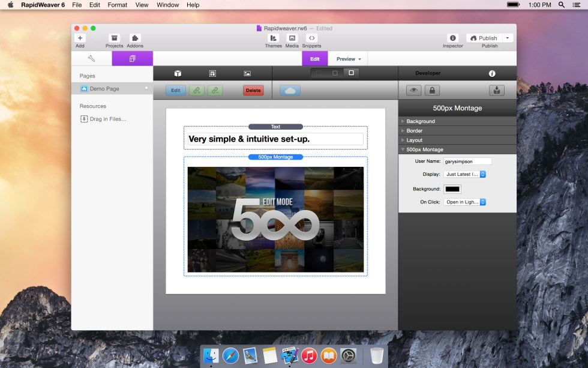Select the Demo Page item
This screenshot has height=368, width=588.
[x=112, y=88]
